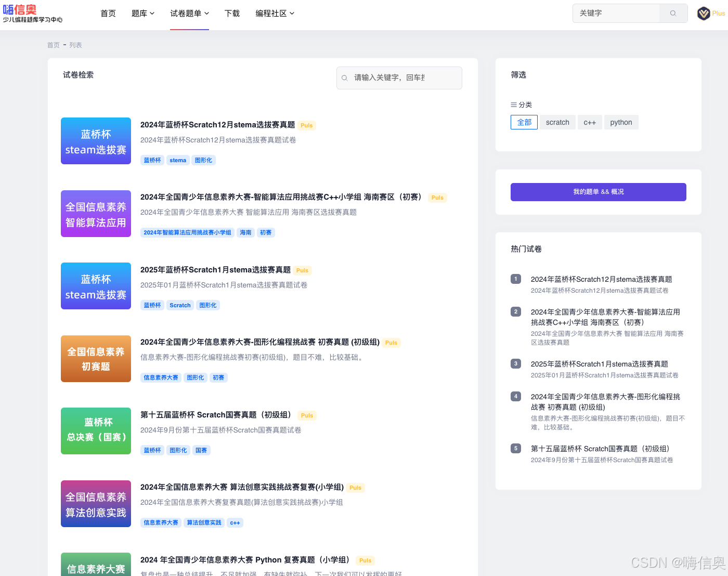
Task: Open 第十五届蓝桥杯 Scratch国赛真题 title in list
Action: [217, 415]
